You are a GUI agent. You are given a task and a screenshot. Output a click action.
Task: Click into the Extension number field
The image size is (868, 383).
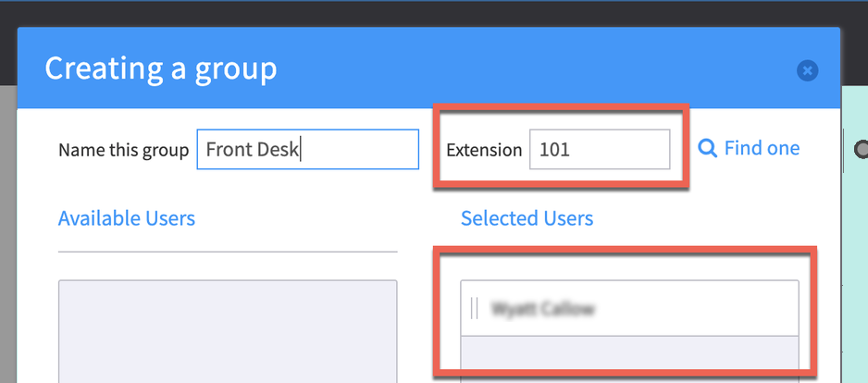click(x=599, y=150)
